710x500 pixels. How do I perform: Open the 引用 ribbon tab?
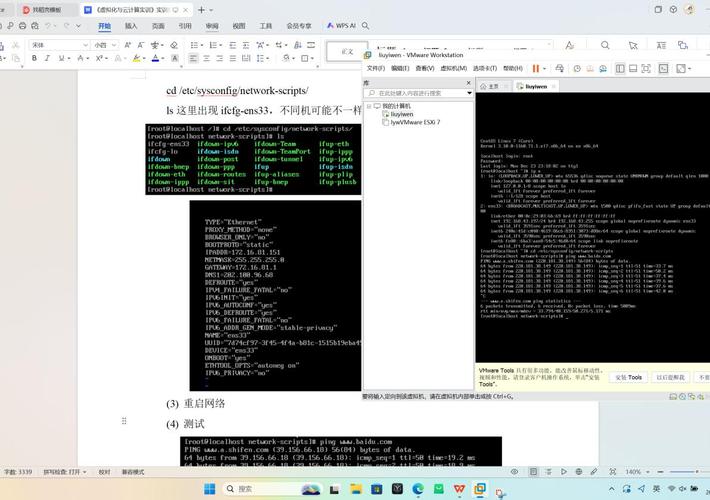(185, 26)
